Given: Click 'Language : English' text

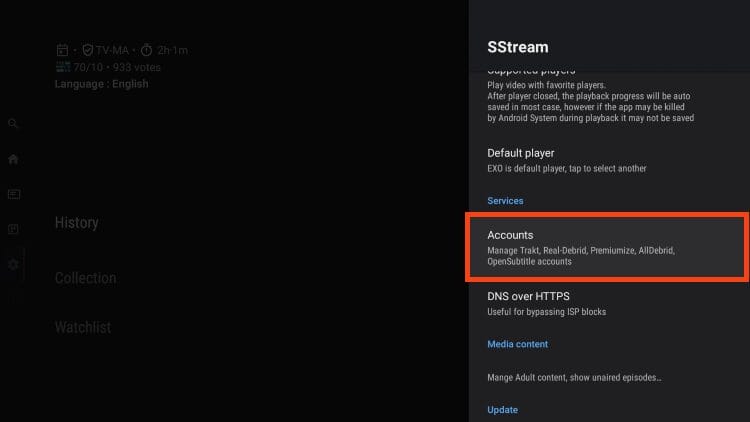Looking at the screenshot, I should [x=101, y=84].
